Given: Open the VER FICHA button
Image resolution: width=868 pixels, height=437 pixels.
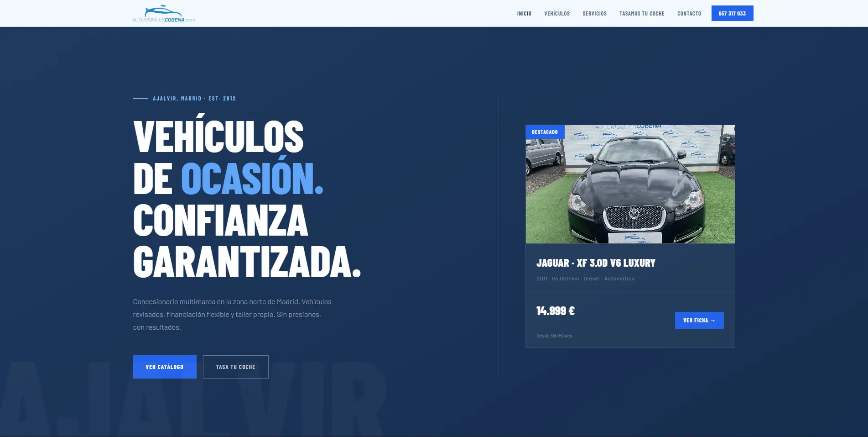Looking at the screenshot, I should point(699,320).
